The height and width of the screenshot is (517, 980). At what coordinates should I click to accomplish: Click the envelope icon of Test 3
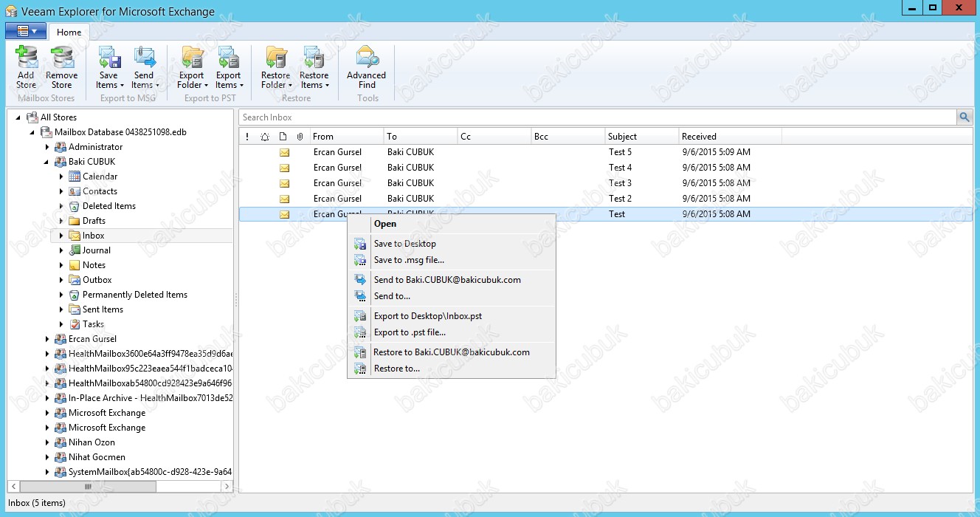click(x=284, y=183)
